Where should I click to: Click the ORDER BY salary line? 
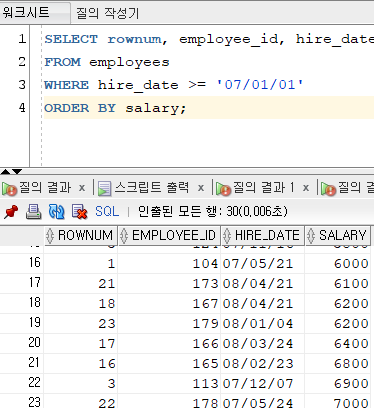pos(115,108)
